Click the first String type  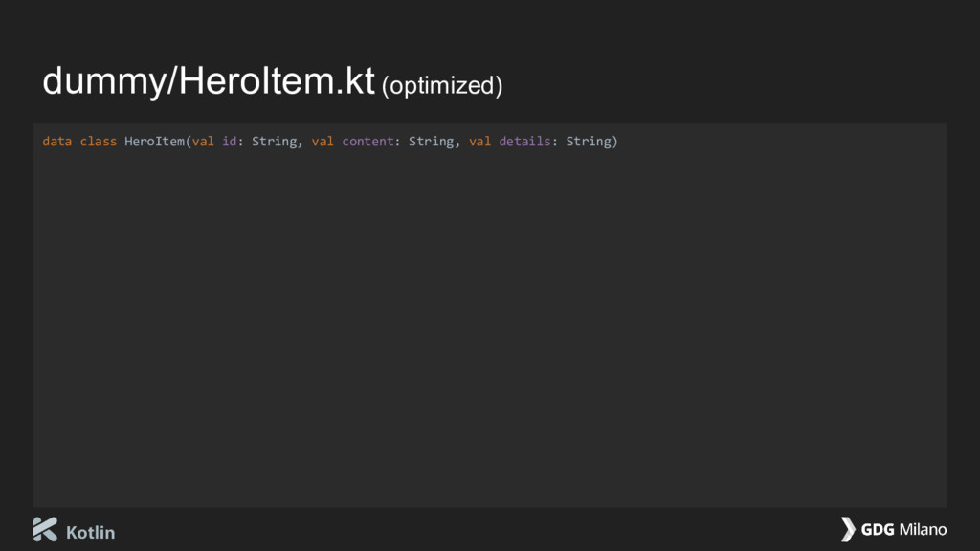tap(275, 142)
